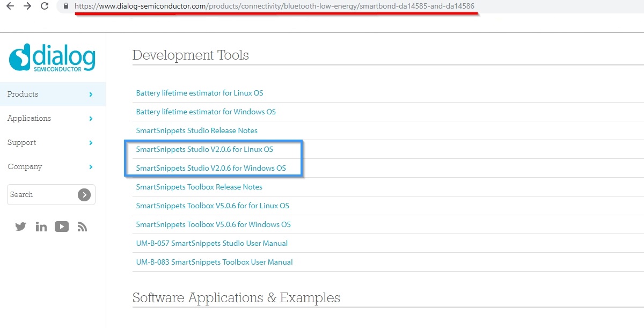The width and height of the screenshot is (644, 328).
Task: Open Dialog Semiconductor's Twitter page icon
Action: coord(21,227)
